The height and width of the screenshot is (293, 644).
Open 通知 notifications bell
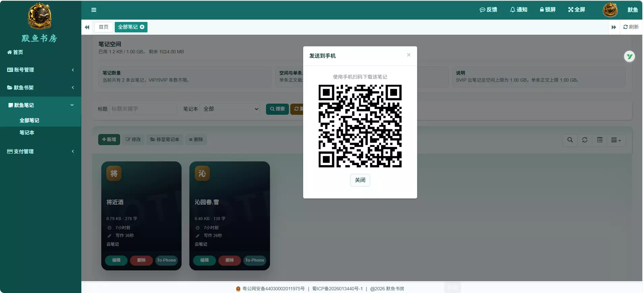518,10
